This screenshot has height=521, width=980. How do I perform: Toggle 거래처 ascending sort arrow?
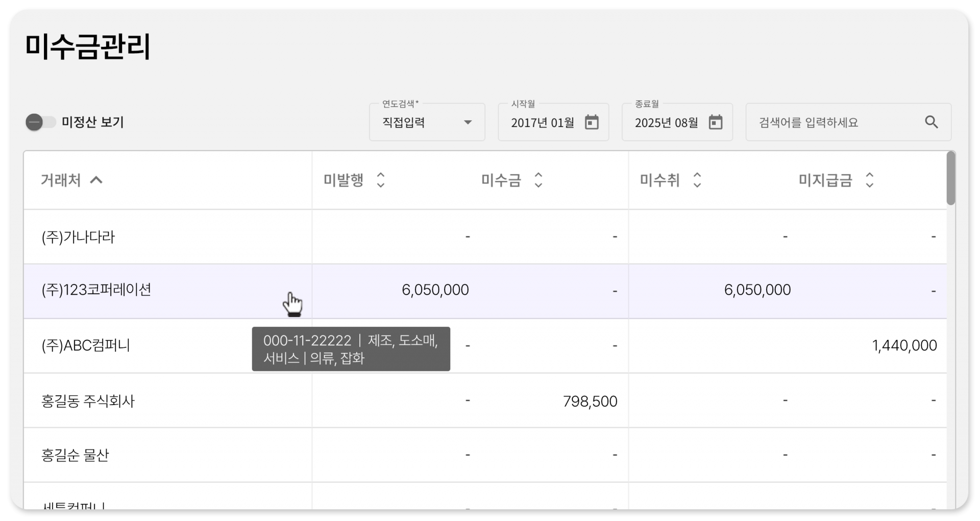96,180
